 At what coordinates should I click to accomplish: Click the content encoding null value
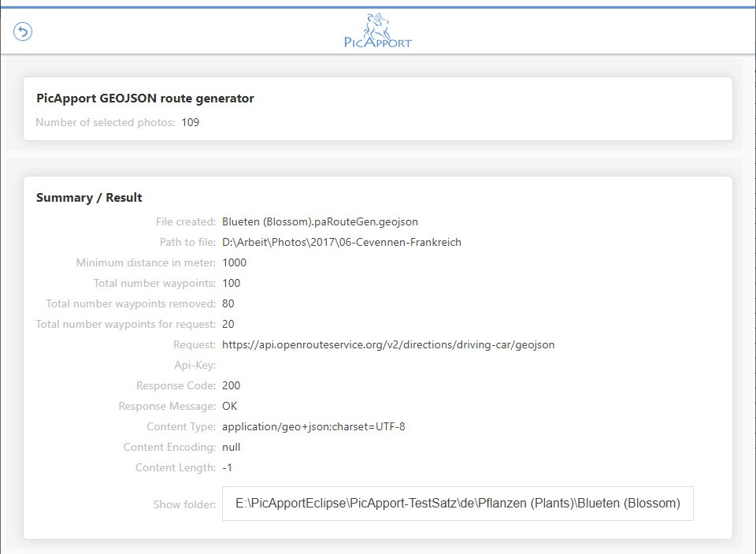pyautogui.click(x=232, y=447)
